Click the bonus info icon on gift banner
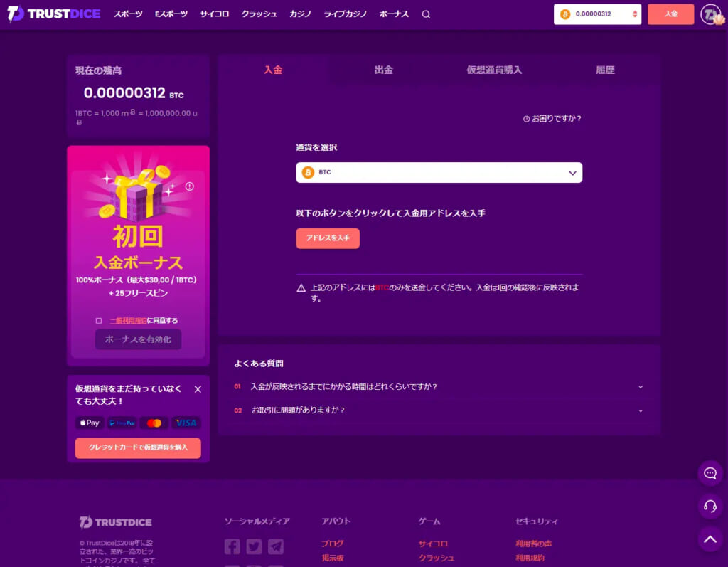This screenshot has width=728, height=567. (189, 186)
